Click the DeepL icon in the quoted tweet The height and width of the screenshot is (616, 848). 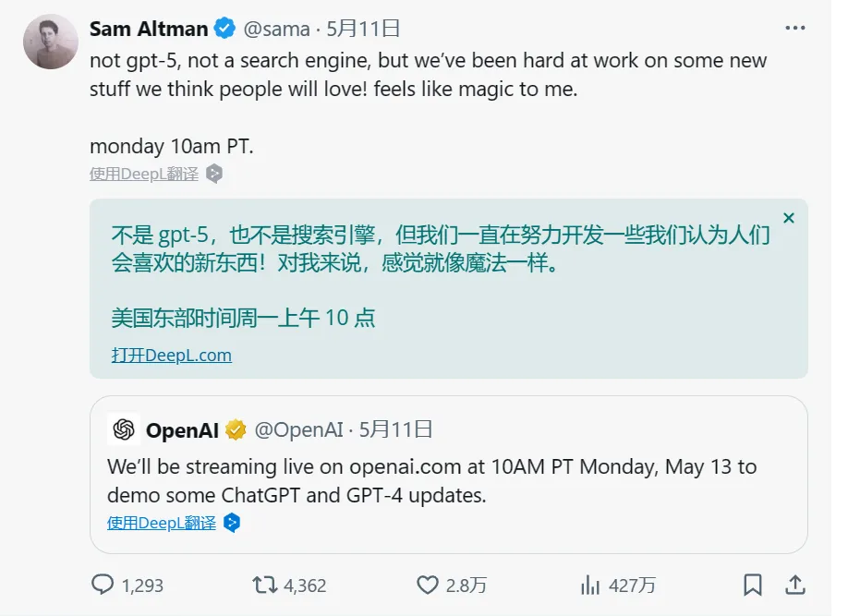(x=232, y=524)
